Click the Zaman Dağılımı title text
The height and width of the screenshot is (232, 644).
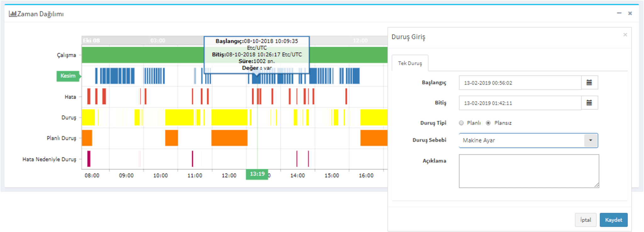(41, 14)
